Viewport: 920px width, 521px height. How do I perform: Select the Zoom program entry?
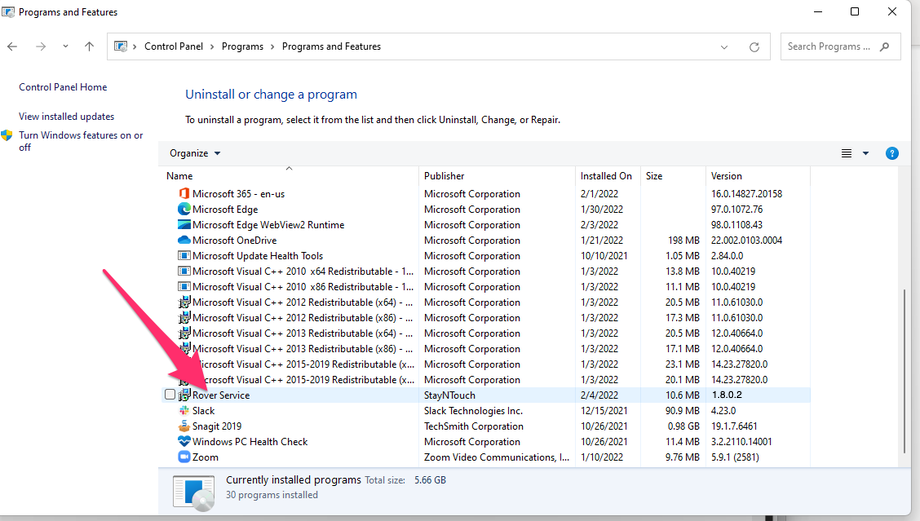point(205,457)
